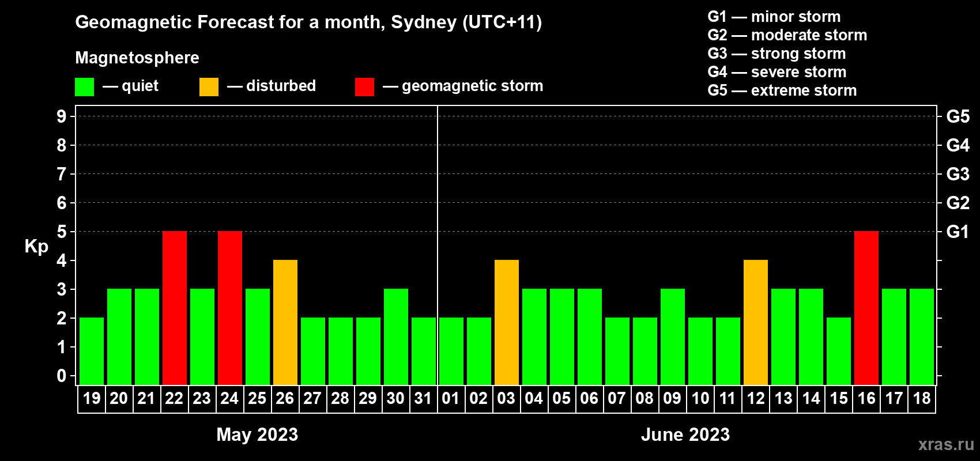Screen dimensions: 980x461
Task: Click the date label 01
Action: [451, 399]
